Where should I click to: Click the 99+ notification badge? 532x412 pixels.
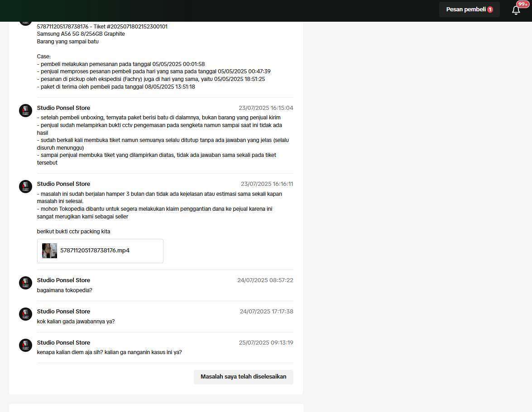coord(523,5)
